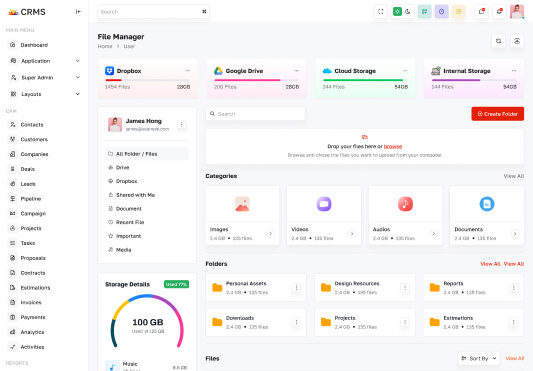Switch to dark mode using the moon icon
The width and height of the screenshot is (533, 371).
[x=408, y=12]
